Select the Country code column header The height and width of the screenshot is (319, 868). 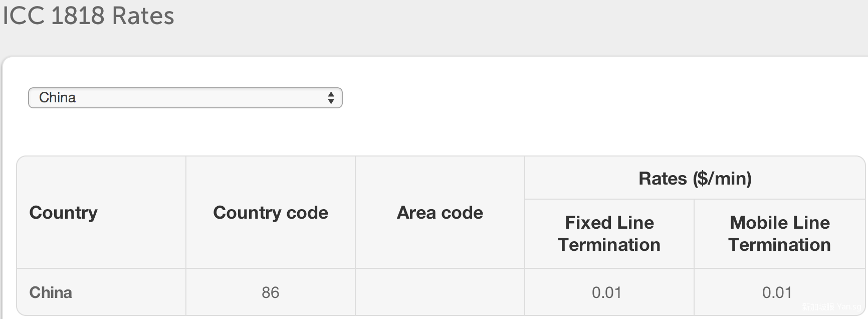tap(271, 213)
